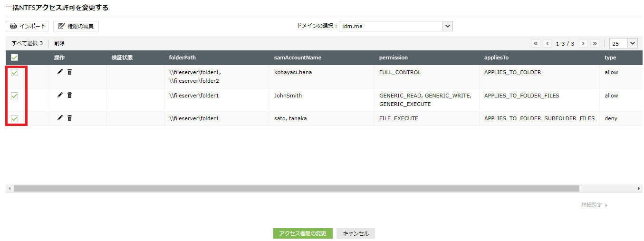
Task: Toggle the select-all checkbox in table header
Action: point(14,58)
